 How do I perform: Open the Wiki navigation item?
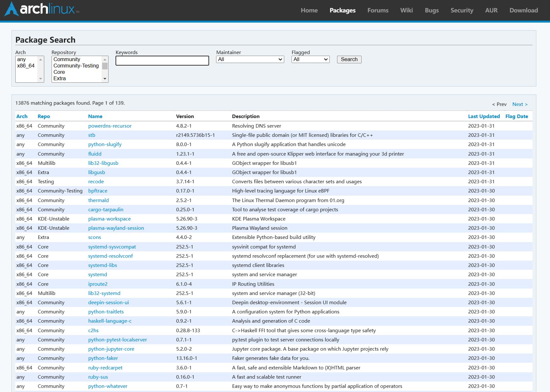406,10
